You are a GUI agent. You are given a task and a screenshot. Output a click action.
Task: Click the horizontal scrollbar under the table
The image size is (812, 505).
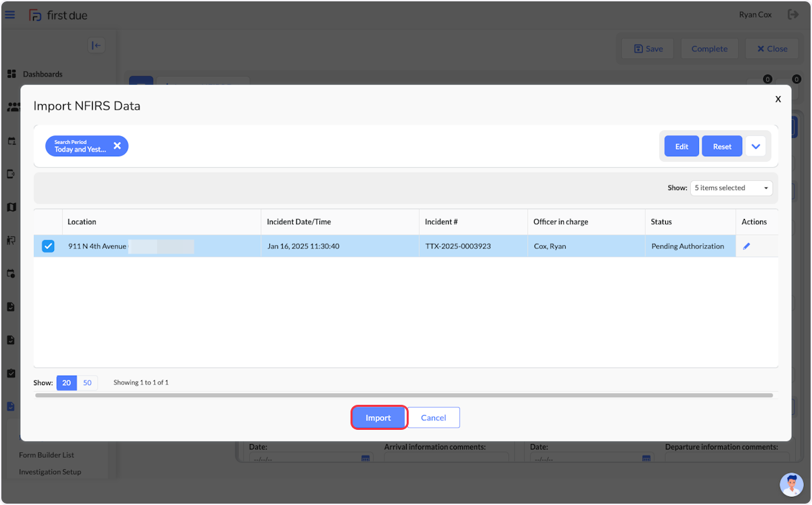pos(404,395)
